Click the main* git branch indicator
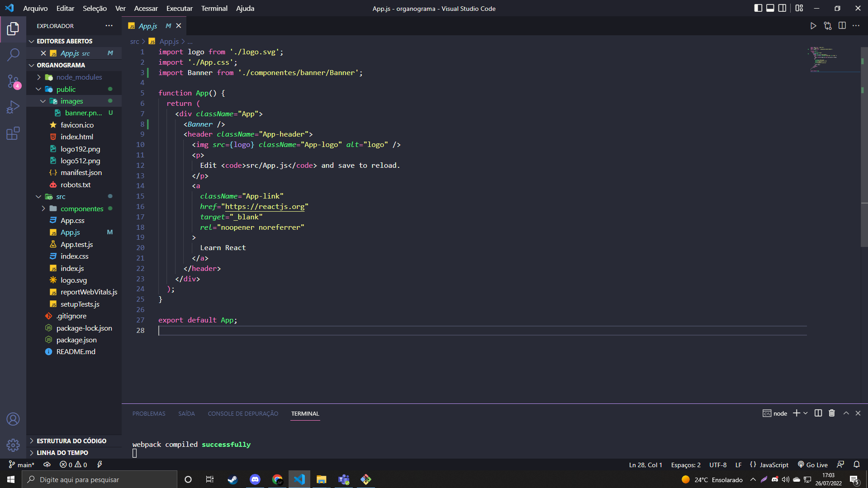868x488 pixels. [21, 464]
